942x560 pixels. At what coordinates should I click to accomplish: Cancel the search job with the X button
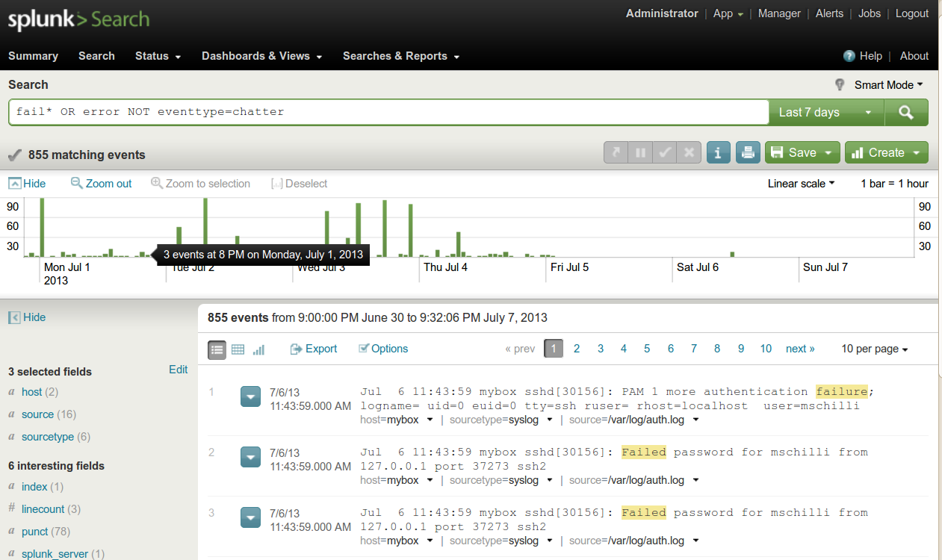689,152
